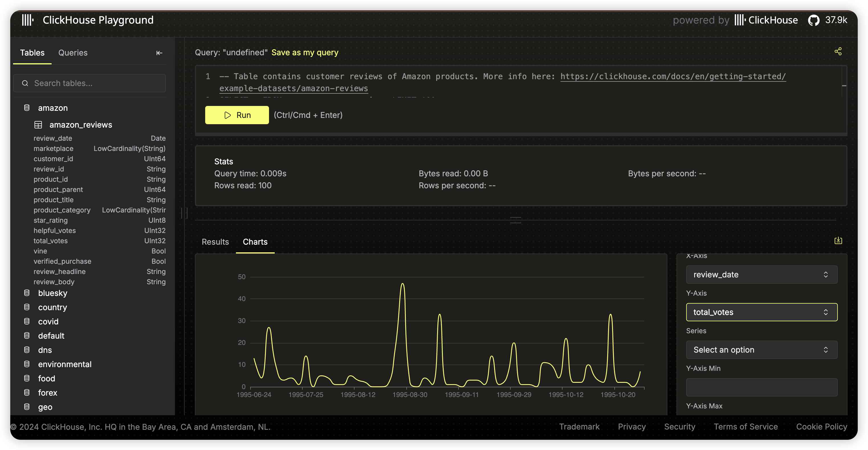Click the forex database icon

(27, 393)
